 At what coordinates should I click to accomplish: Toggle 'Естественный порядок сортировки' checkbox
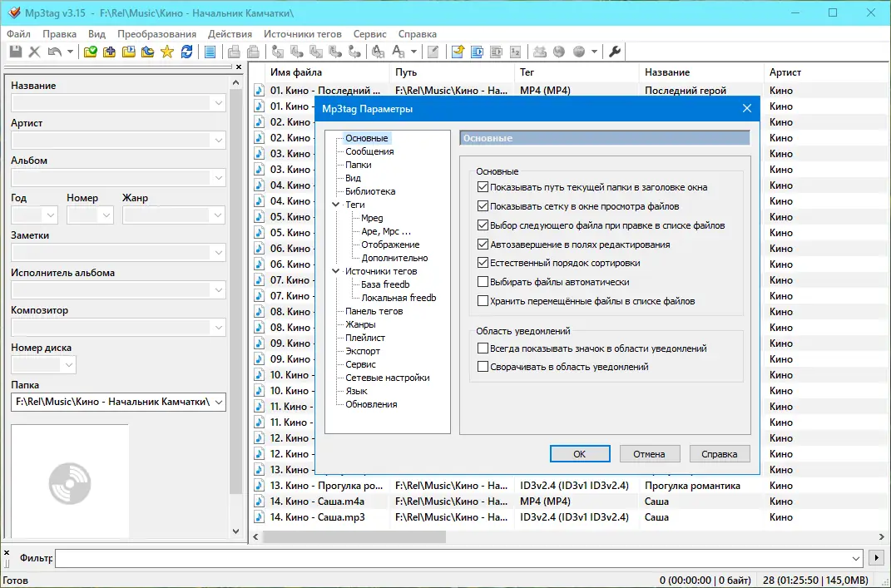click(483, 263)
